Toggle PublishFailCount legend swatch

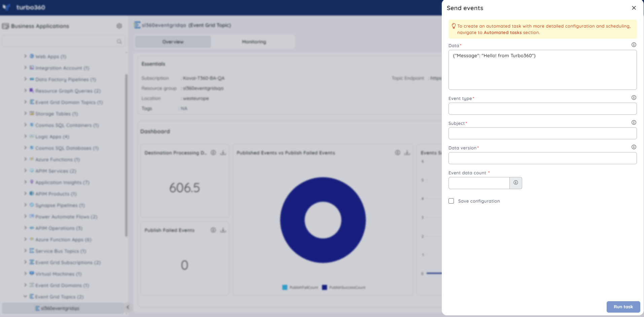[x=285, y=287]
